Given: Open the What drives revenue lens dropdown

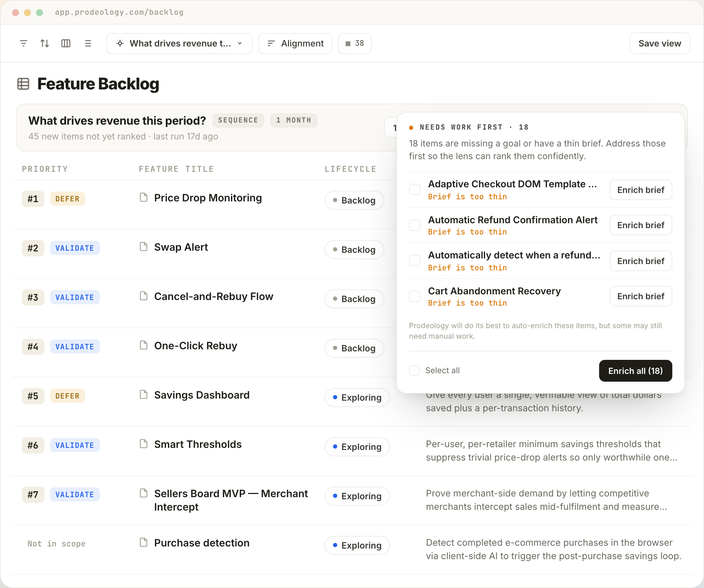Looking at the screenshot, I should tap(180, 44).
